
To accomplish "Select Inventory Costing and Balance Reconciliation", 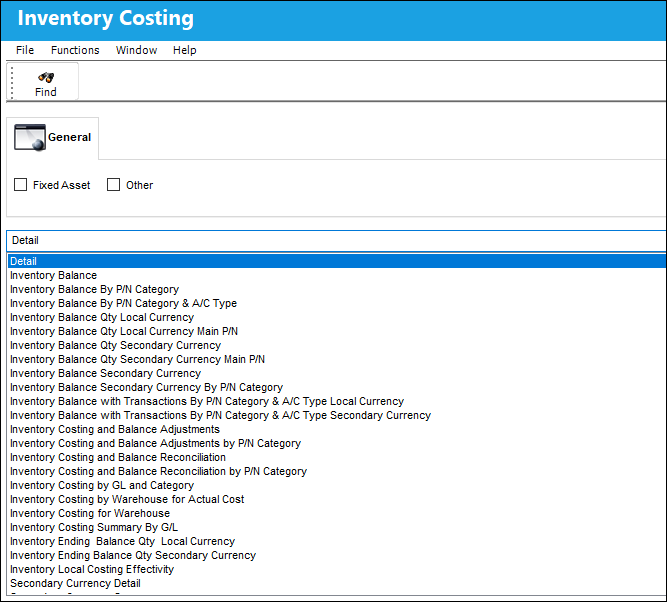I will (336, 457).
